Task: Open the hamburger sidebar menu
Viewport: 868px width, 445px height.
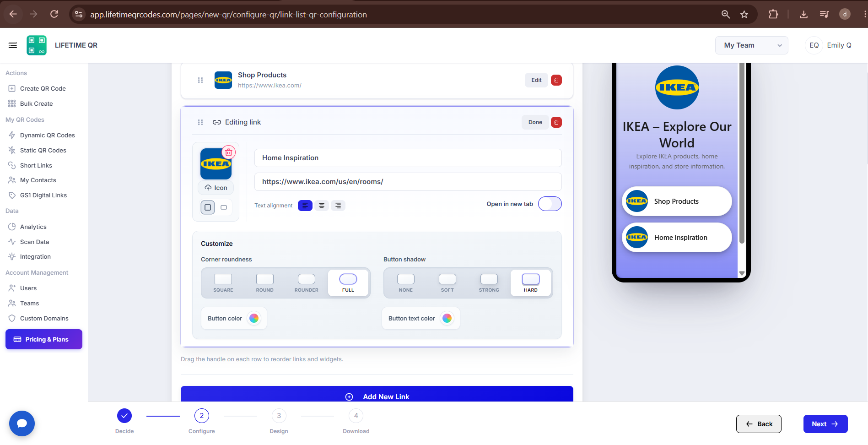Action: click(13, 45)
